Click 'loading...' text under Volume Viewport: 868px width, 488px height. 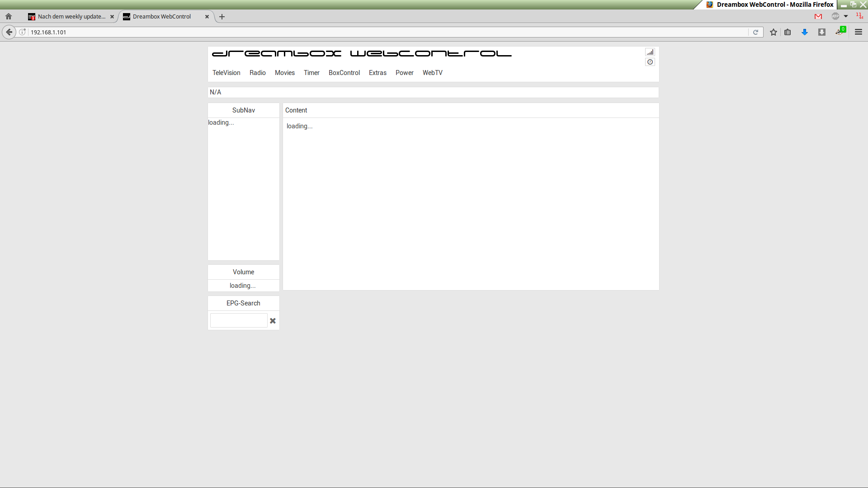point(243,286)
